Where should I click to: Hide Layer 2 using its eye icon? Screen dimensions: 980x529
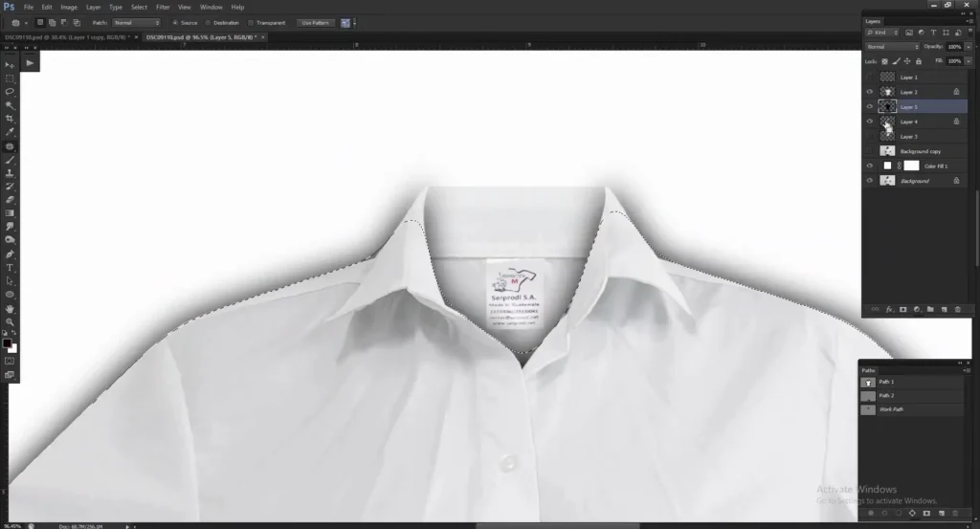pyautogui.click(x=870, y=92)
